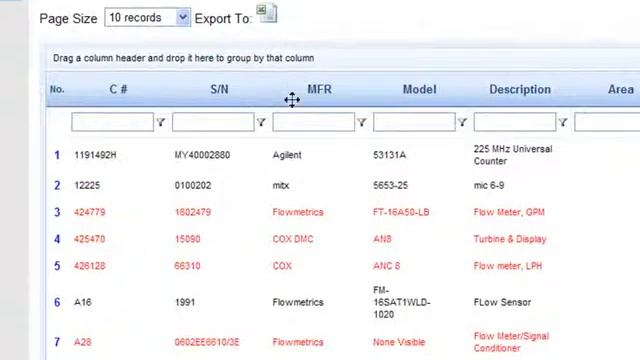The image size is (640, 360).
Task: Select 'Turbine & Display' description
Action: [510, 239]
